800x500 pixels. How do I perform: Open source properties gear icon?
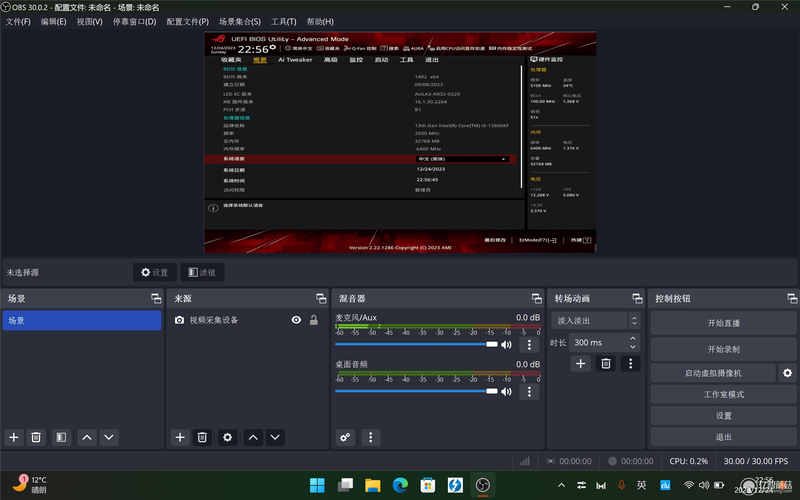pyautogui.click(x=228, y=437)
